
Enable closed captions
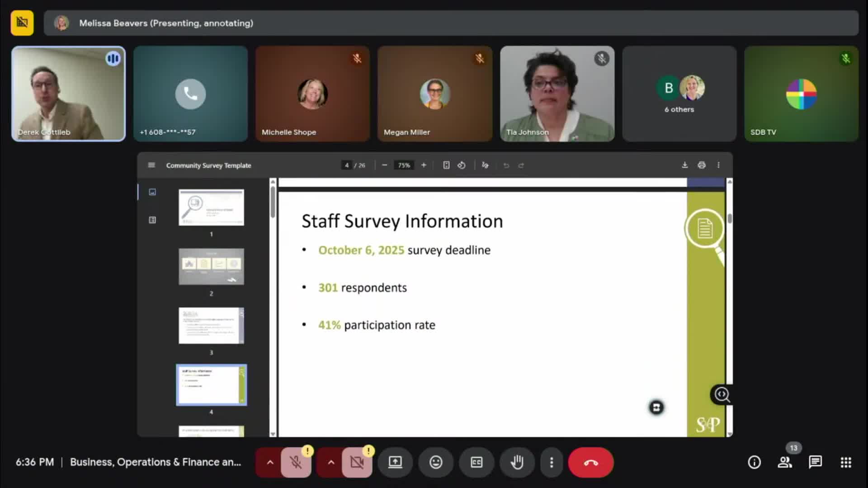pyautogui.click(x=476, y=462)
